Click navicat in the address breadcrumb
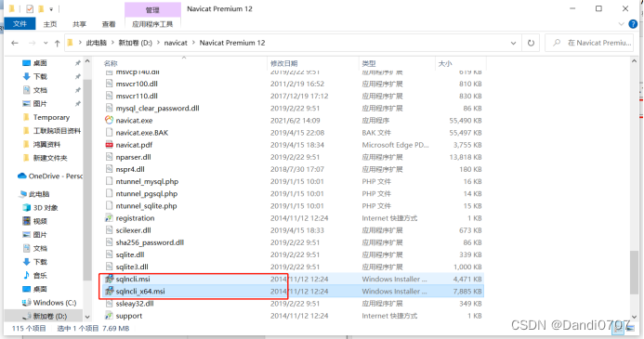The height and width of the screenshot is (339, 644). click(x=176, y=43)
